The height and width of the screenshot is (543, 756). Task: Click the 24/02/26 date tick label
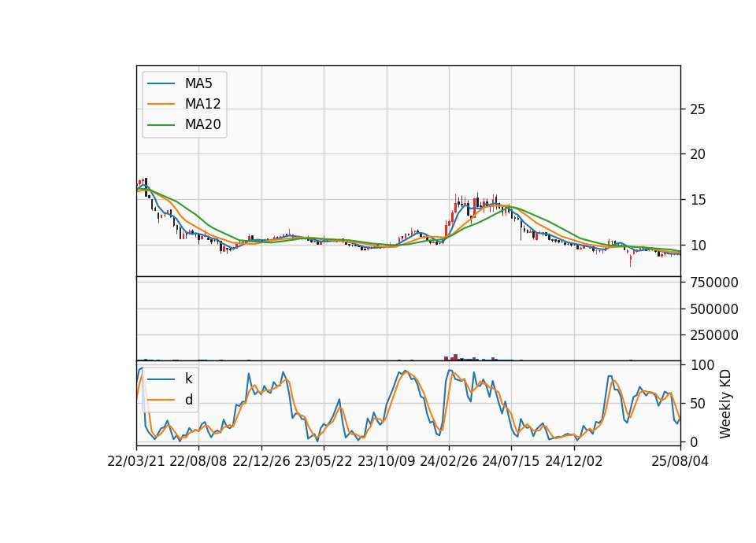tap(448, 461)
